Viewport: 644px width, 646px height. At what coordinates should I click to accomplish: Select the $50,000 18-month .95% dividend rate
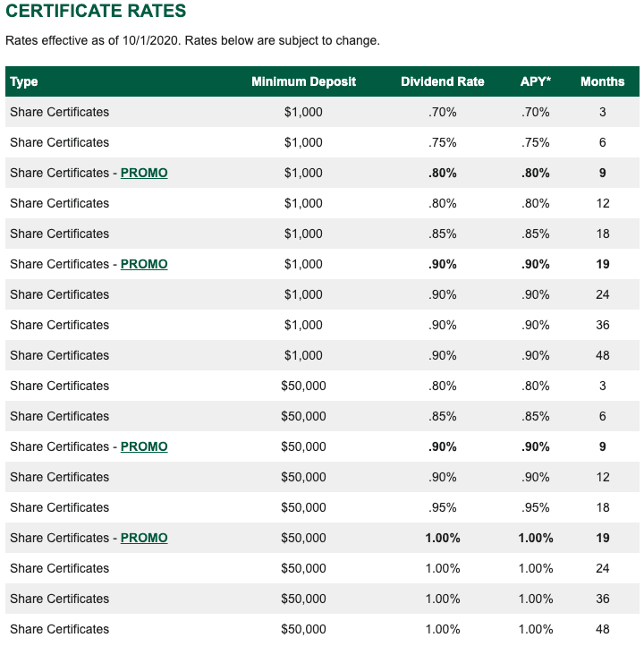tap(443, 507)
